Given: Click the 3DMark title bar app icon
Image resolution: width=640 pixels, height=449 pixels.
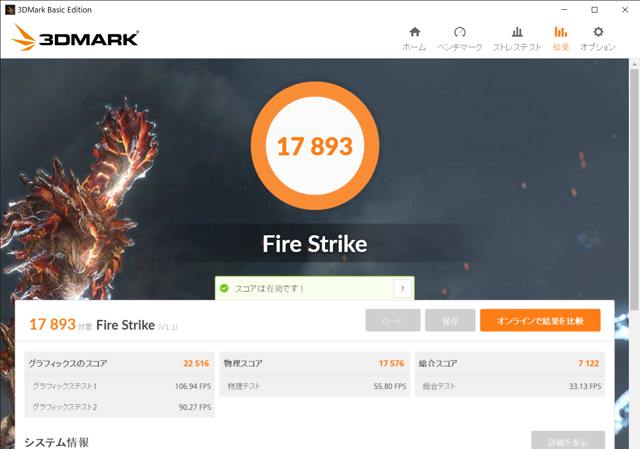Looking at the screenshot, I should 10,10.
